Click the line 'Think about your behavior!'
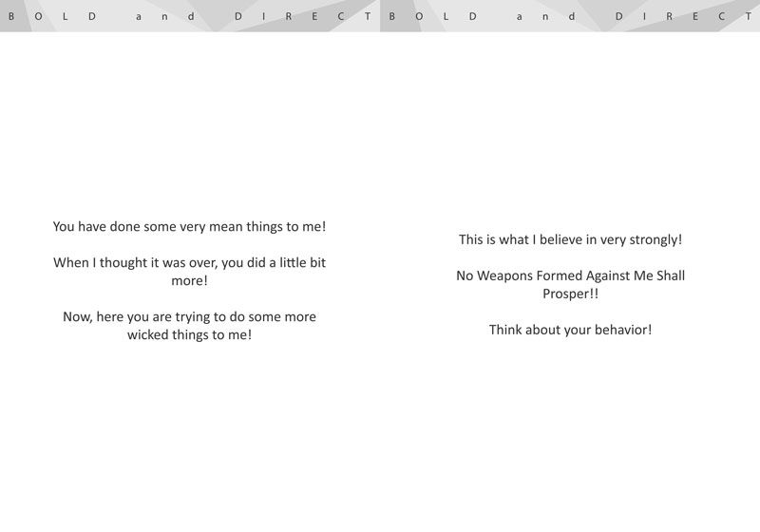 (x=571, y=330)
